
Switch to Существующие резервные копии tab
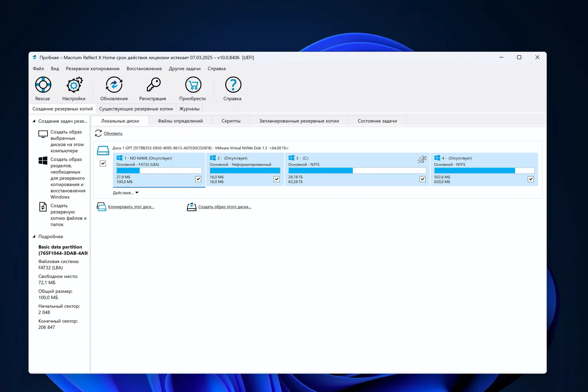pyautogui.click(x=136, y=109)
